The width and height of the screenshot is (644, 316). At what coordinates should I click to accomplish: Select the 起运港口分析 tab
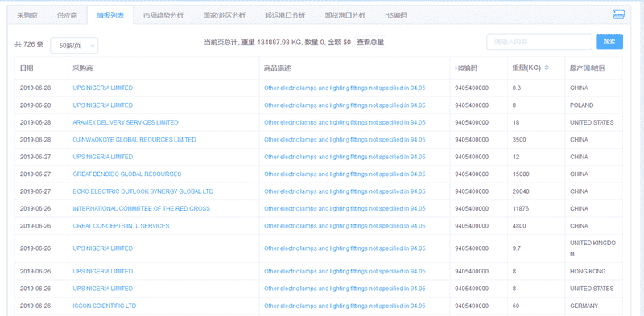click(x=285, y=15)
